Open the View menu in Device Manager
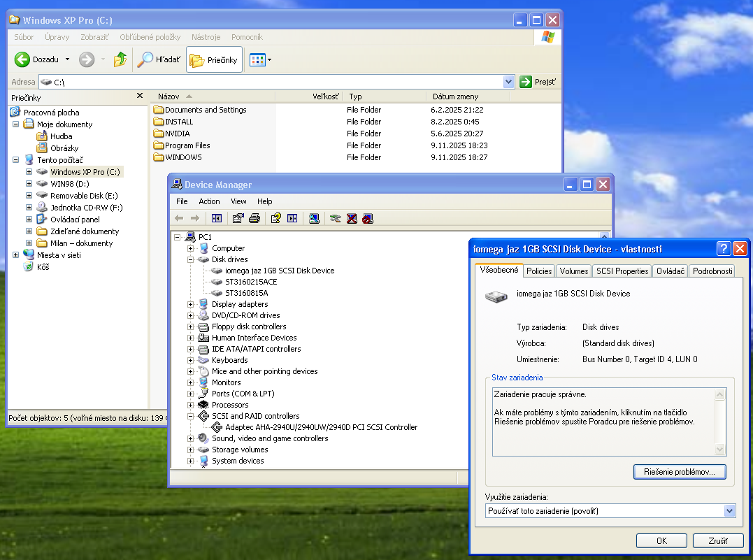Viewport: 753px width, 560px height. 238,201
